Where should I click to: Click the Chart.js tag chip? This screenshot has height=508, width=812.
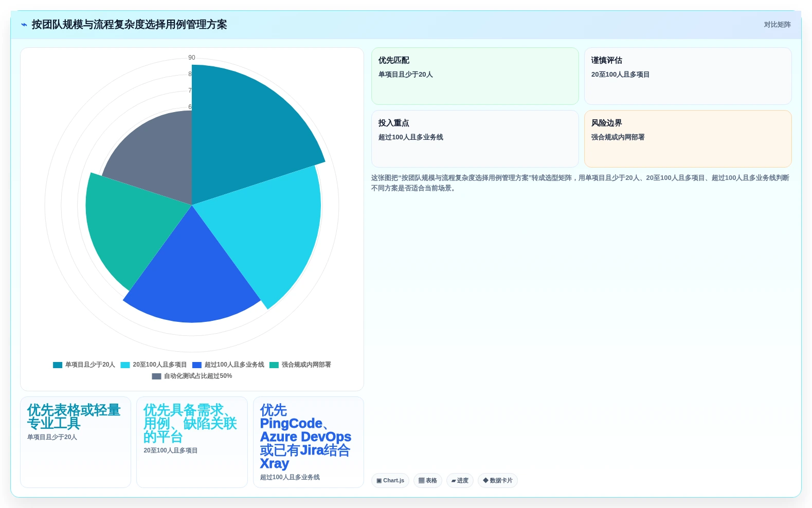click(x=390, y=481)
